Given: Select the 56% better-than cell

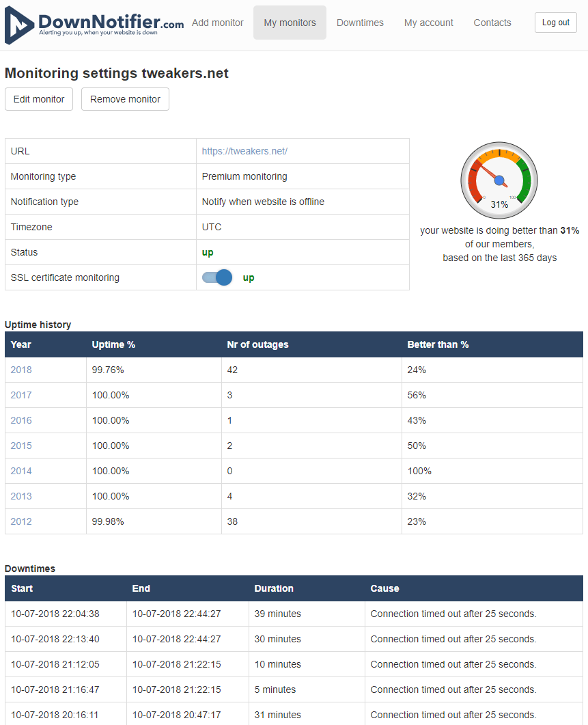Looking at the screenshot, I should click(492, 396).
